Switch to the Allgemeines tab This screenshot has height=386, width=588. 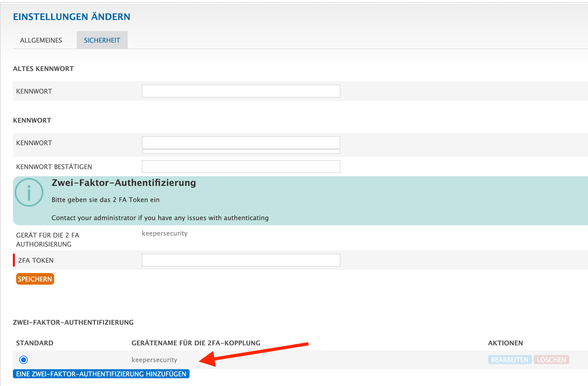pos(41,40)
